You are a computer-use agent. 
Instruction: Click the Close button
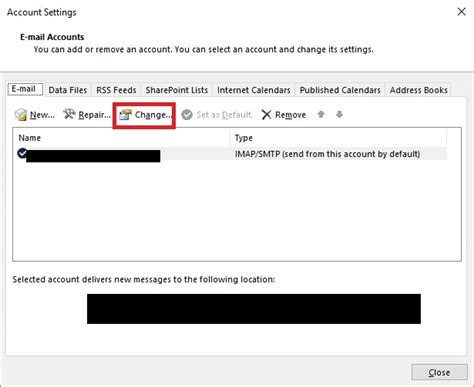pos(439,372)
